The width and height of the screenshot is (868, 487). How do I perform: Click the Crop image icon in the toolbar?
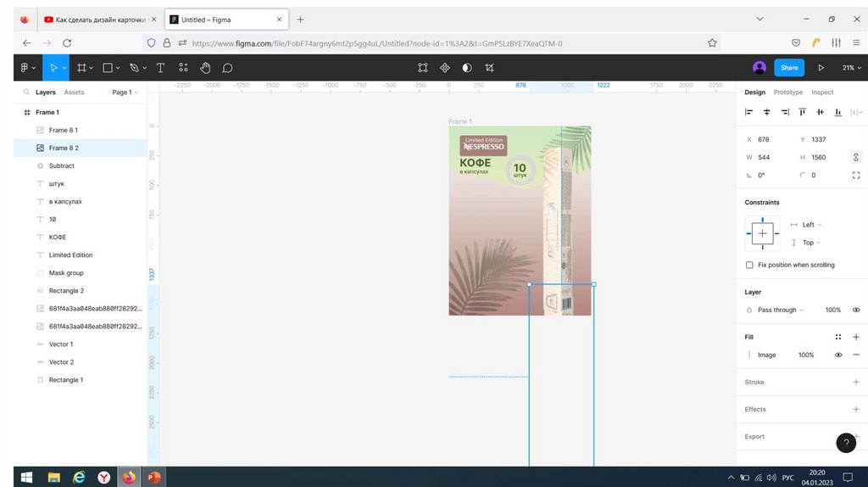pyautogui.click(x=489, y=68)
